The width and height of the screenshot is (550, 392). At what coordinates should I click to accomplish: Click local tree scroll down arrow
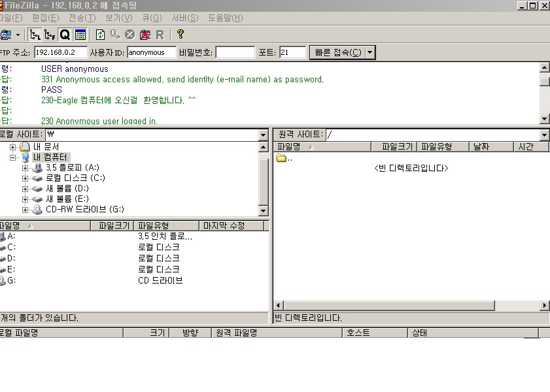[264, 210]
